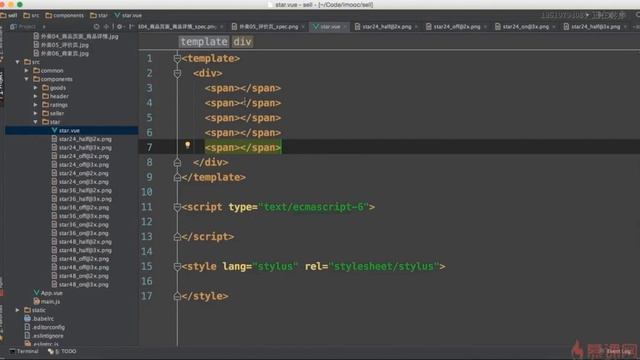640x360 pixels.
Task: Click the Vue file icon beside App.vue
Action: click(36, 293)
